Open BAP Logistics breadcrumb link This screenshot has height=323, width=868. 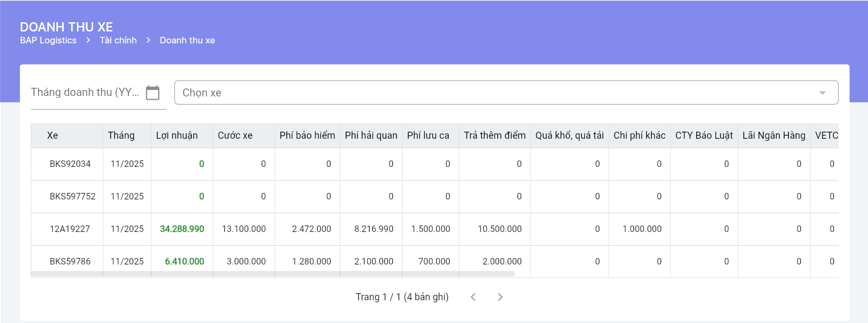48,40
